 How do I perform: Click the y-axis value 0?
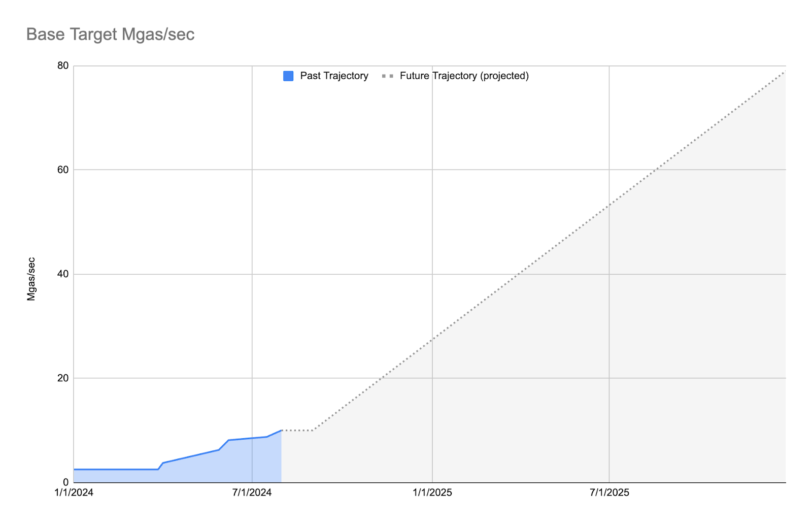tap(66, 482)
